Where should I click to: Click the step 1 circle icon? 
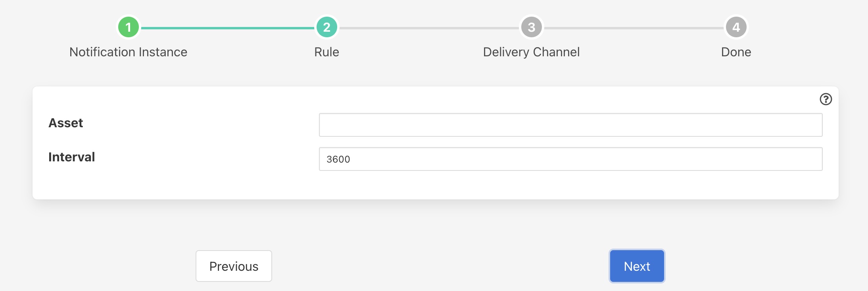tap(128, 27)
